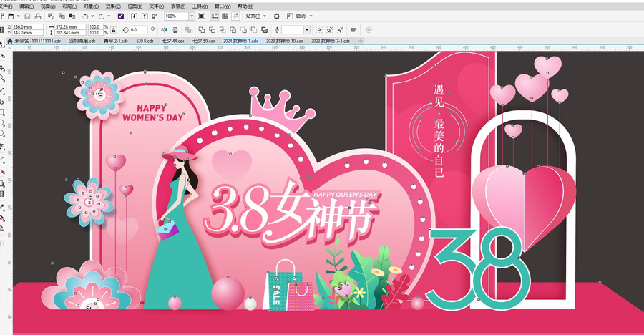Open the Help menu
Image resolution: width=644 pixels, height=335 pixels.
pyautogui.click(x=245, y=6)
